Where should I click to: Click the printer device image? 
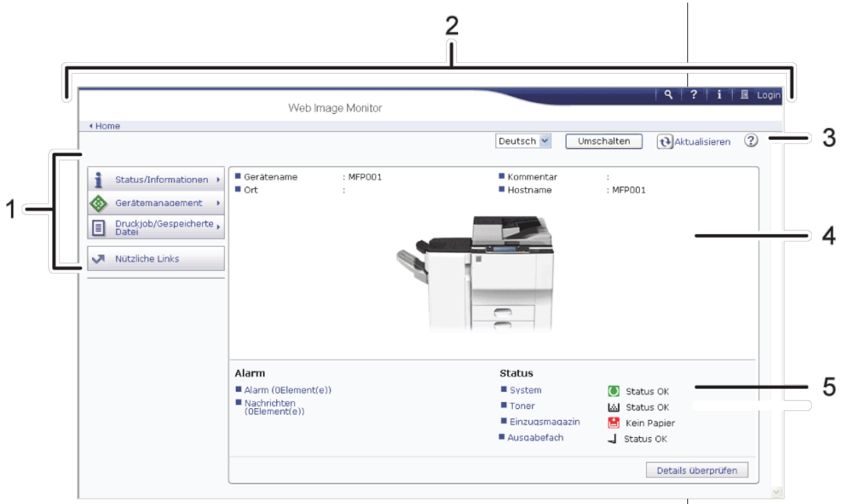[x=476, y=273]
